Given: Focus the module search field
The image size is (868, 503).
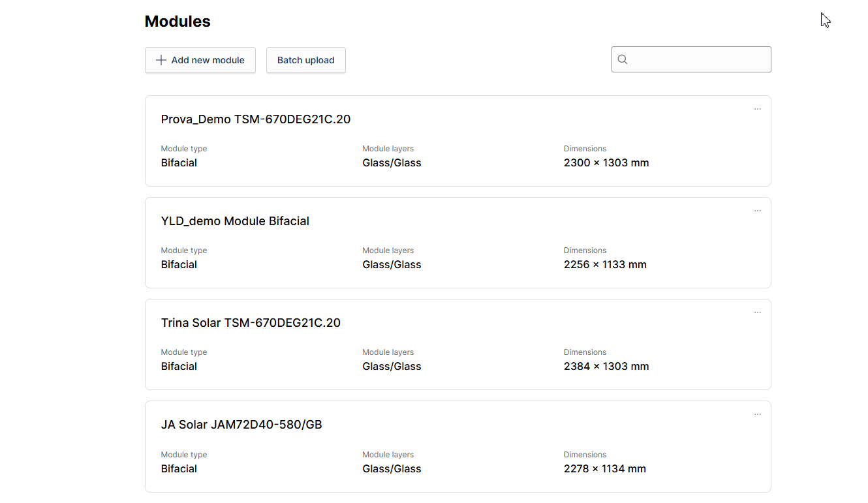Looking at the screenshot, I should pos(691,59).
